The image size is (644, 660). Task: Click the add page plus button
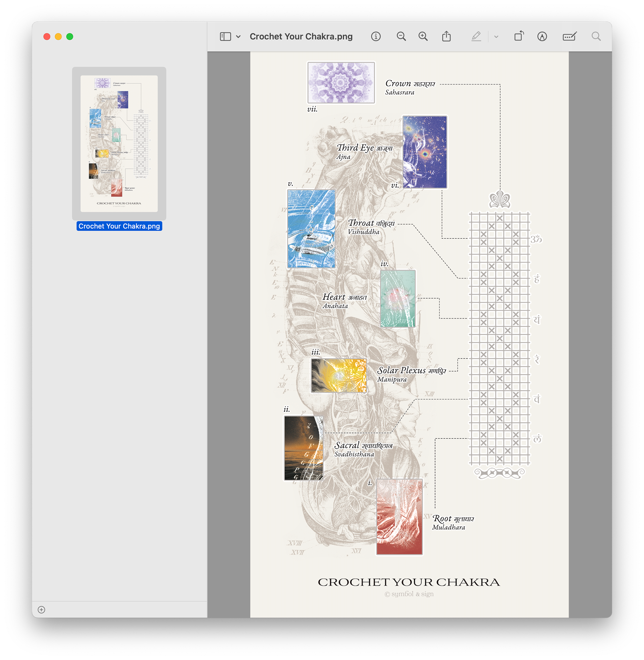[42, 609]
